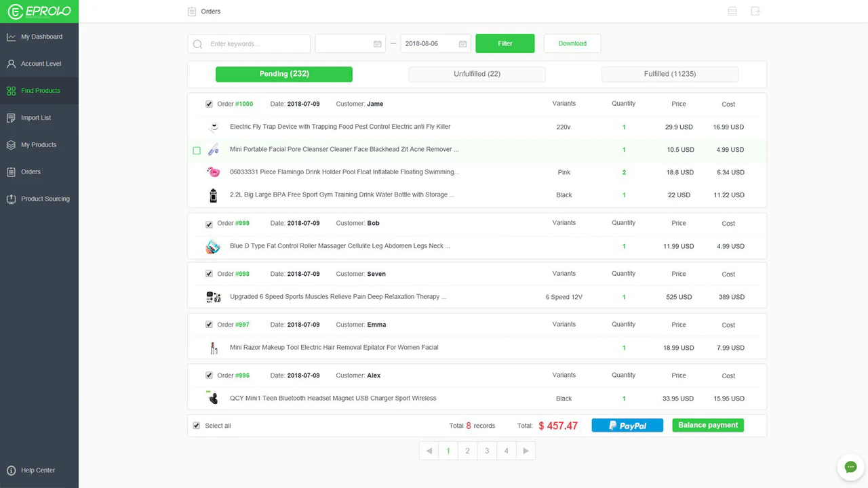Click the Filter button
This screenshot has width=868, height=488.
pyautogui.click(x=505, y=43)
